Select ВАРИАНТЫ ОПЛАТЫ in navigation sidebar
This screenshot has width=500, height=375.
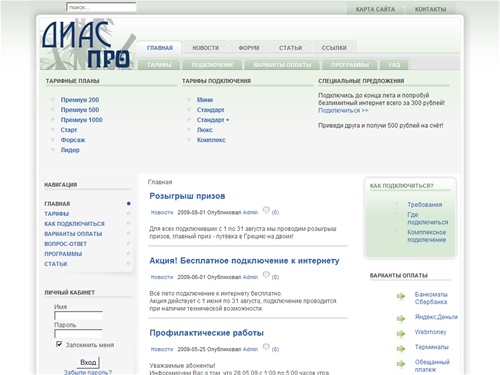73,234
